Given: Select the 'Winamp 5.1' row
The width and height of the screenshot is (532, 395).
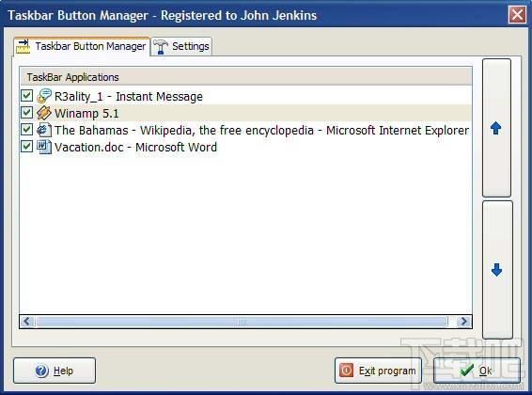Looking at the screenshot, I should (x=245, y=113).
